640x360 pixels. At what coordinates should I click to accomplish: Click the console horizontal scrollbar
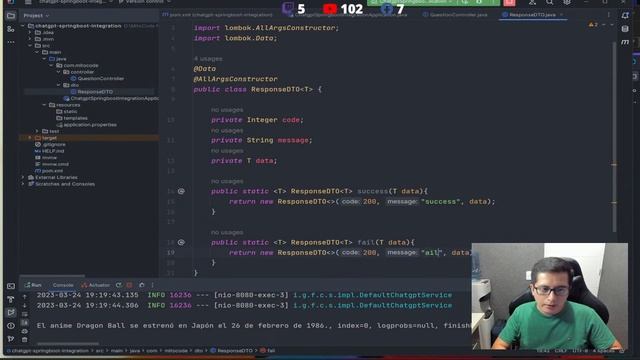pos(68,344)
